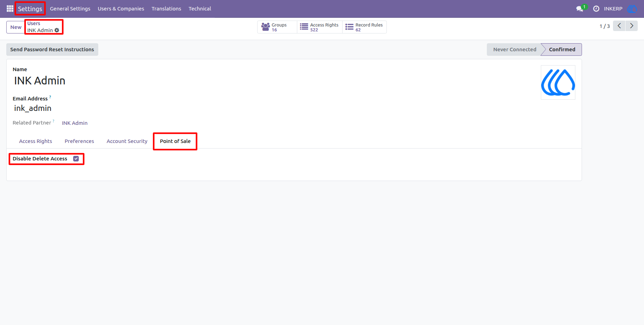Open the Technical menu
The width and height of the screenshot is (644, 325).
point(200,9)
